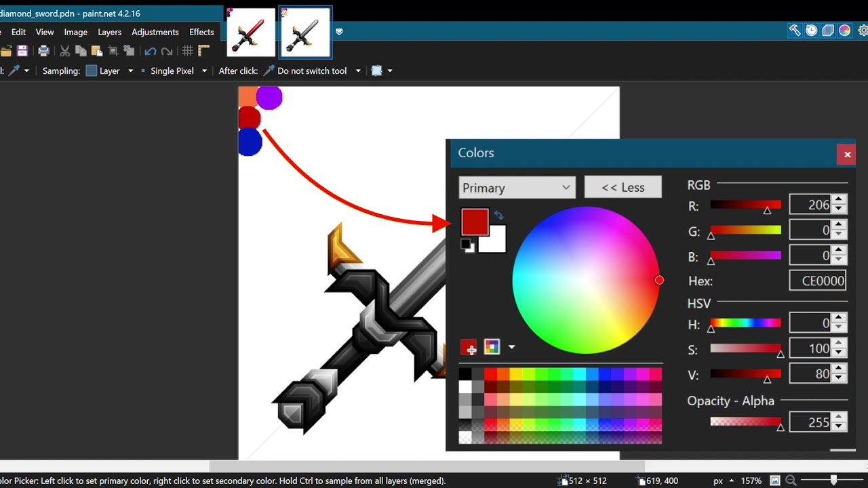
Task: Open the Primary color selector combo box
Action: tap(517, 188)
